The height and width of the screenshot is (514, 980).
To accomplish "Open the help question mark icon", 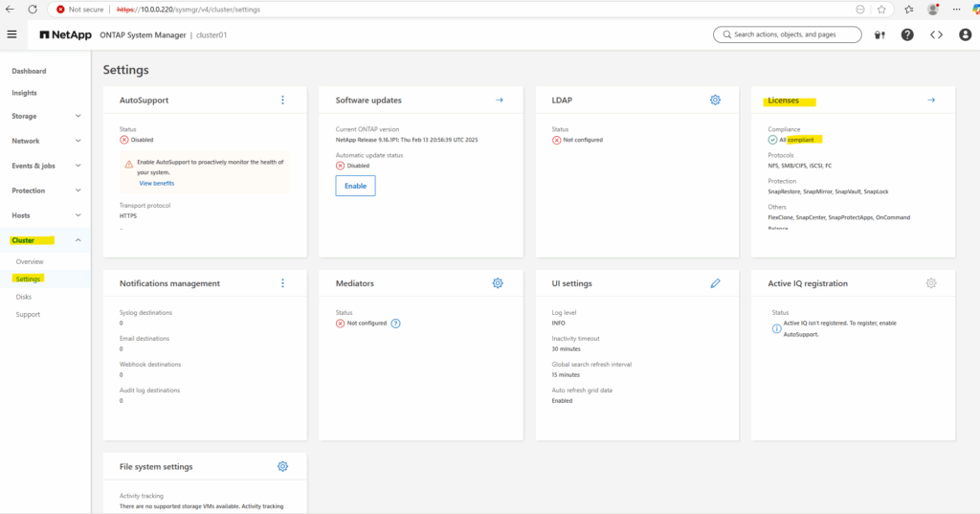I will 907,35.
